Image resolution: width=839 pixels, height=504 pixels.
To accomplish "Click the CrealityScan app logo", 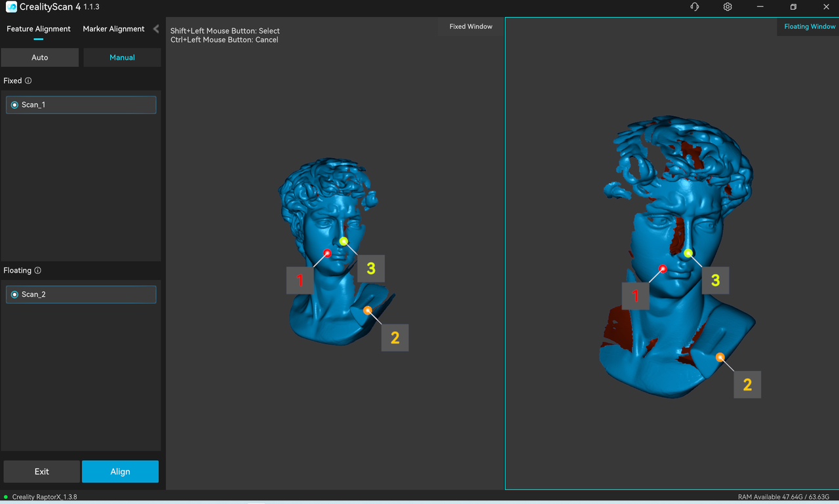I will (x=11, y=7).
